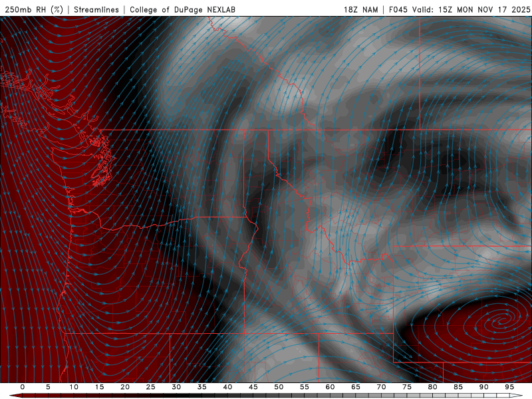
Task: Click the colorbar label "45"
Action: coord(253,387)
